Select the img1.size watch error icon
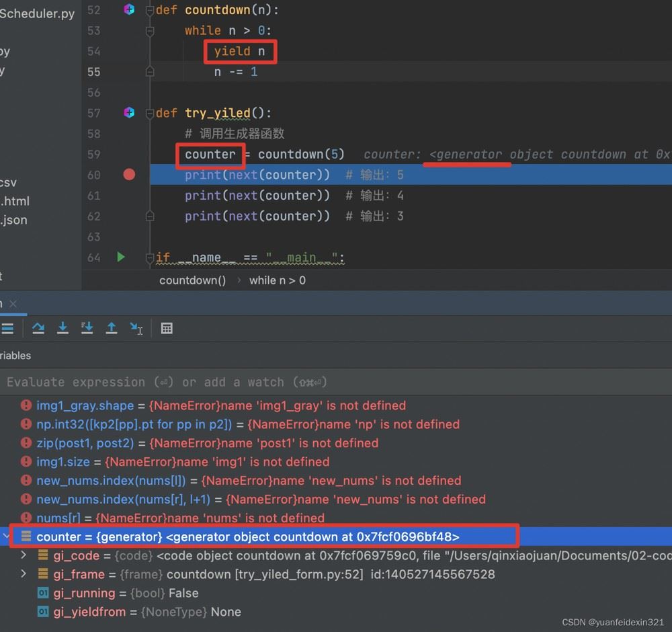This screenshot has height=632, width=672. (x=26, y=461)
